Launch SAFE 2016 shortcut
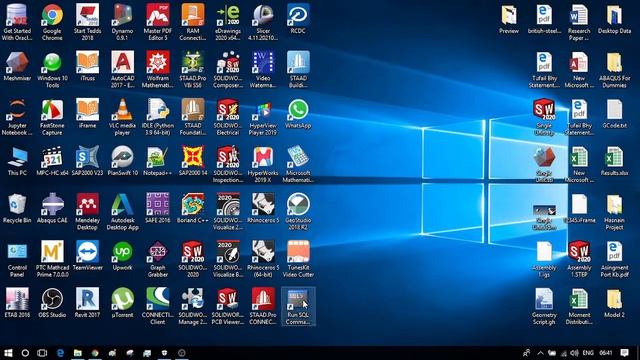640x360 pixels. [x=158, y=208]
